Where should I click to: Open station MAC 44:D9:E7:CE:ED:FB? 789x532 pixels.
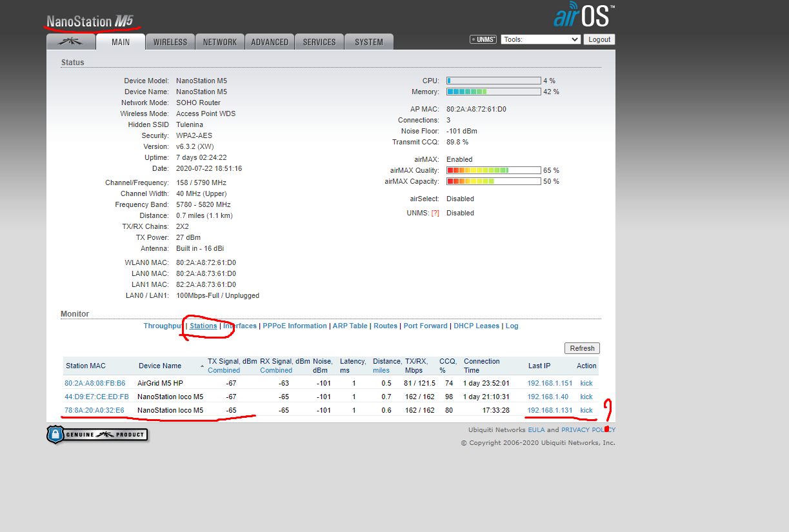(97, 397)
